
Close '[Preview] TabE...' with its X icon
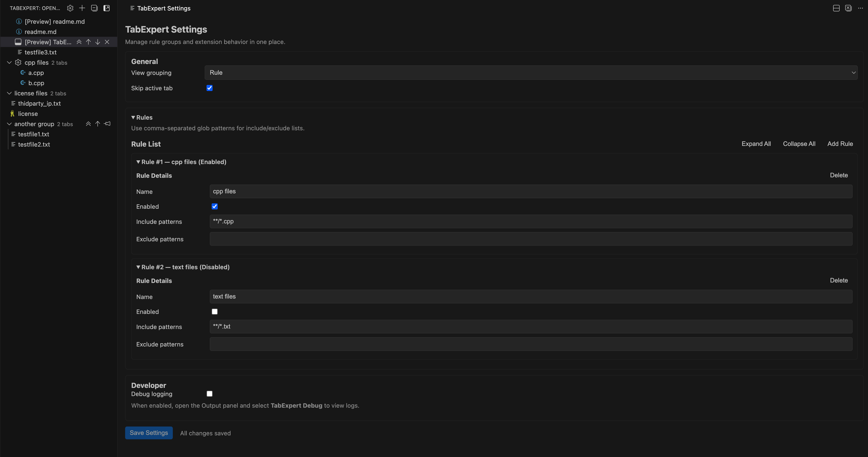[107, 42]
